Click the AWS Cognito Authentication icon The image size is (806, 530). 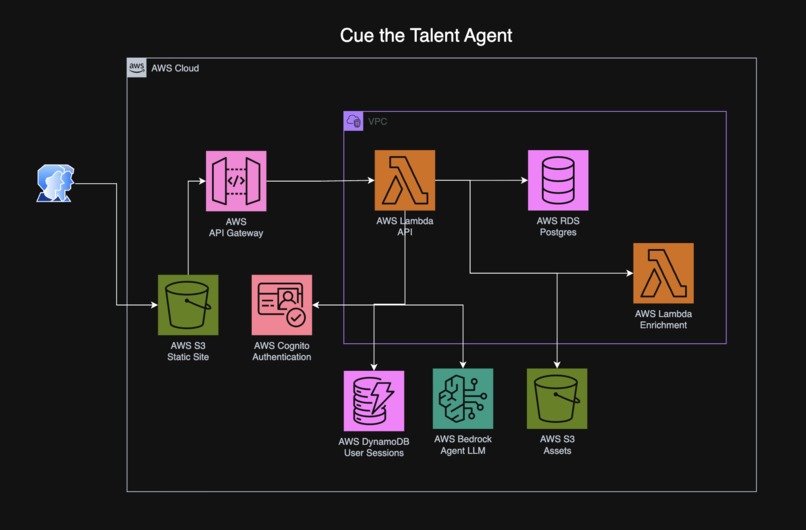pyautogui.click(x=282, y=305)
